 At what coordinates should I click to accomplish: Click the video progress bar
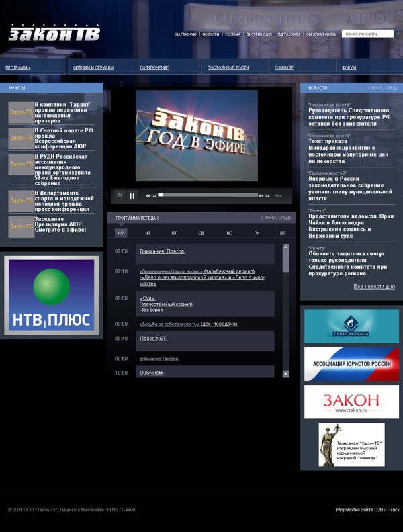(208, 195)
